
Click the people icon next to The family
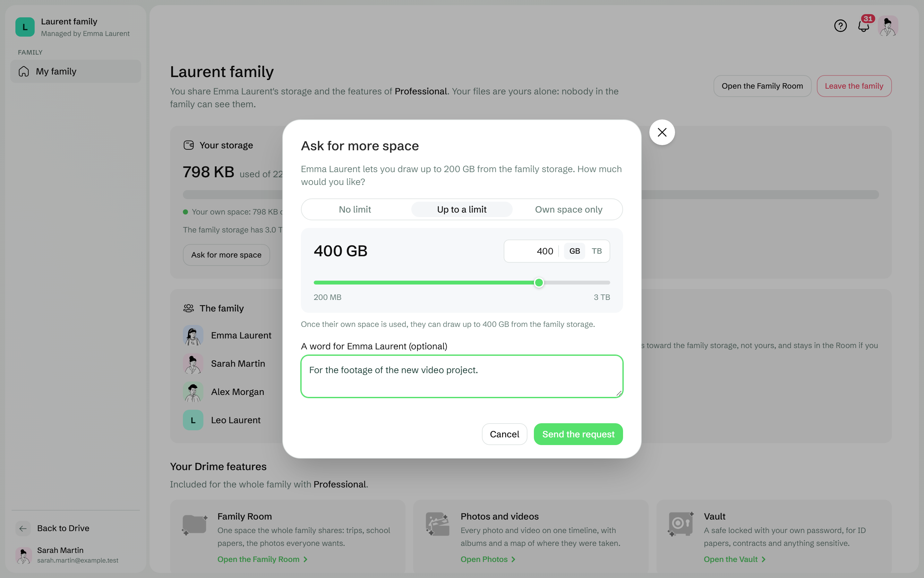(189, 308)
